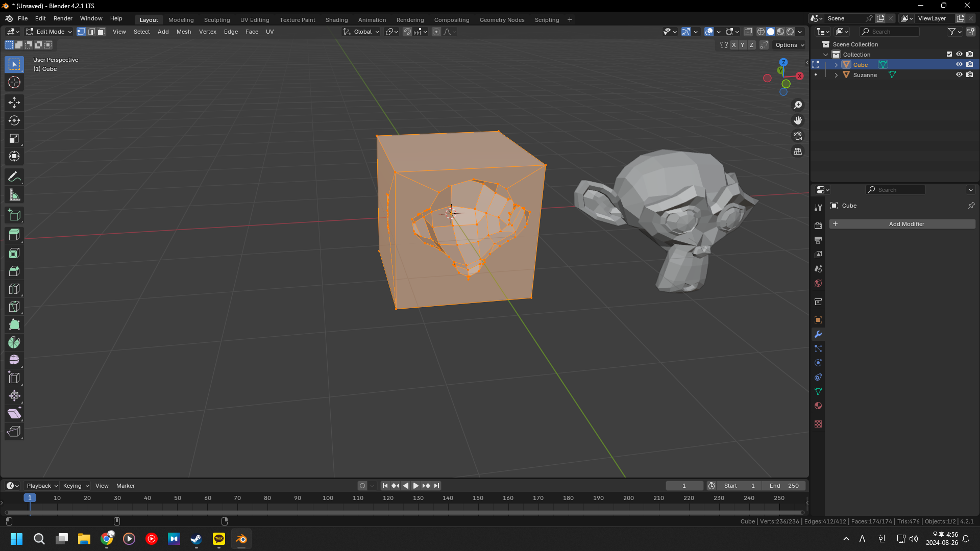
Task: Activate the Extrude Region tool
Action: (14, 235)
